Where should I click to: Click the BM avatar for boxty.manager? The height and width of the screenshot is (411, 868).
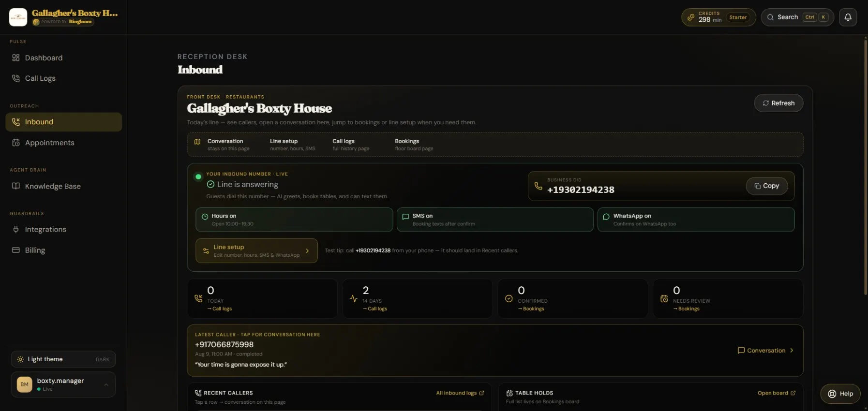click(x=25, y=384)
